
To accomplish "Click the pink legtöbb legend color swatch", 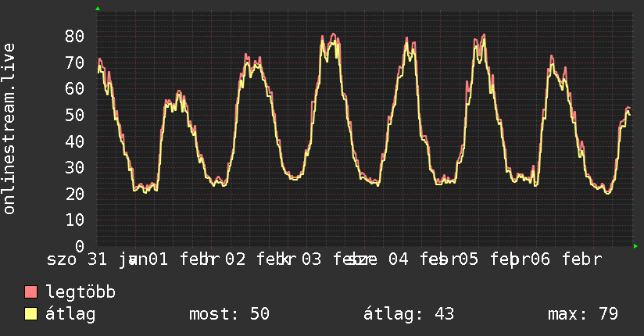I will (x=30, y=291).
